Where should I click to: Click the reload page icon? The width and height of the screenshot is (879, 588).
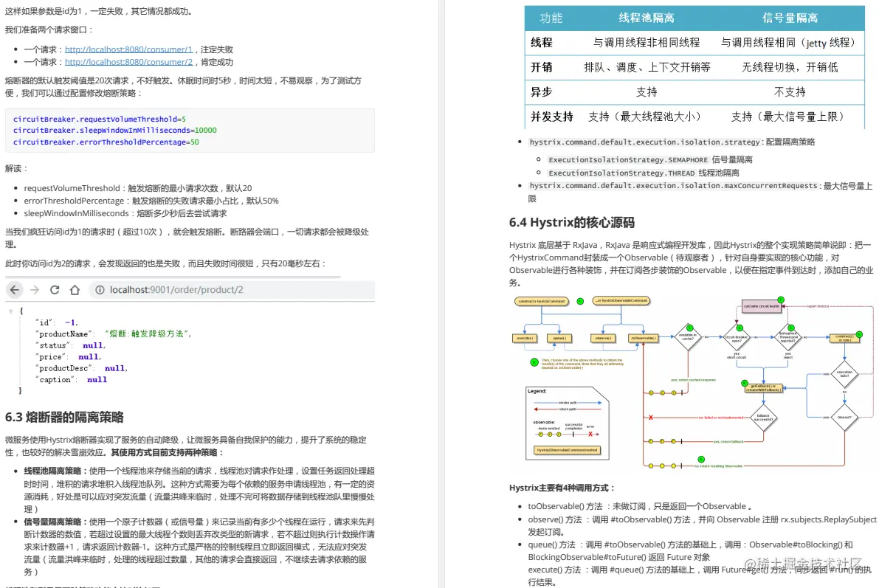55,290
